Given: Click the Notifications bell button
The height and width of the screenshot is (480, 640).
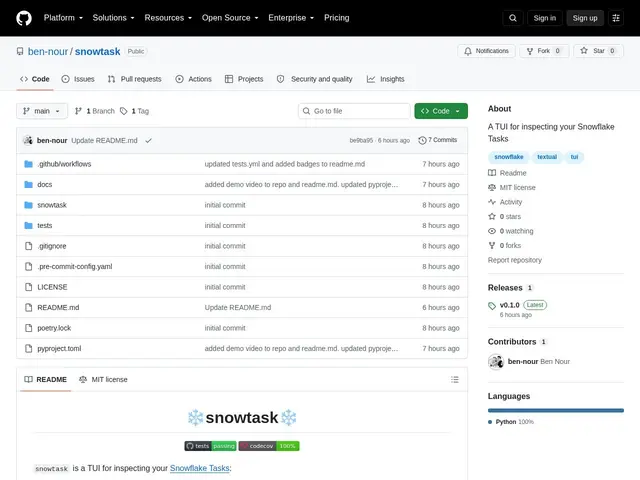Looking at the screenshot, I should coord(486,51).
